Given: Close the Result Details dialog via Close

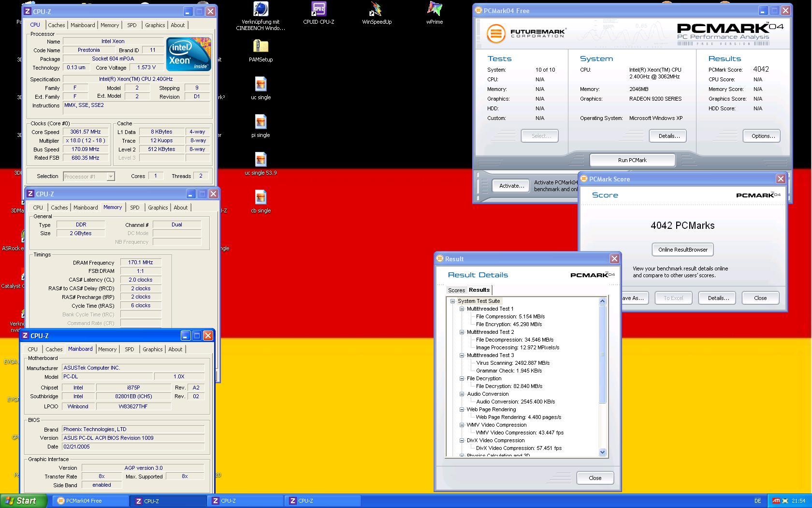Looking at the screenshot, I should coord(595,478).
